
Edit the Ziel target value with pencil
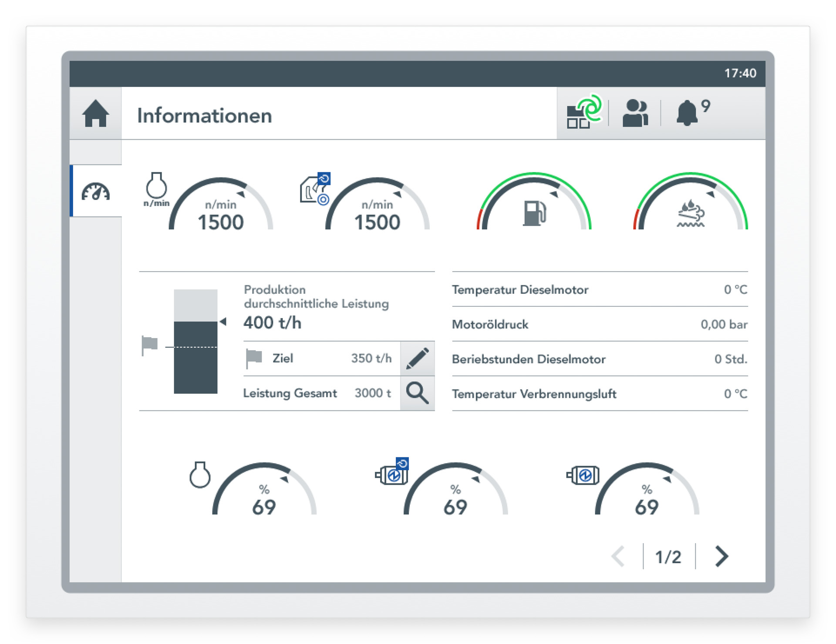point(417,359)
